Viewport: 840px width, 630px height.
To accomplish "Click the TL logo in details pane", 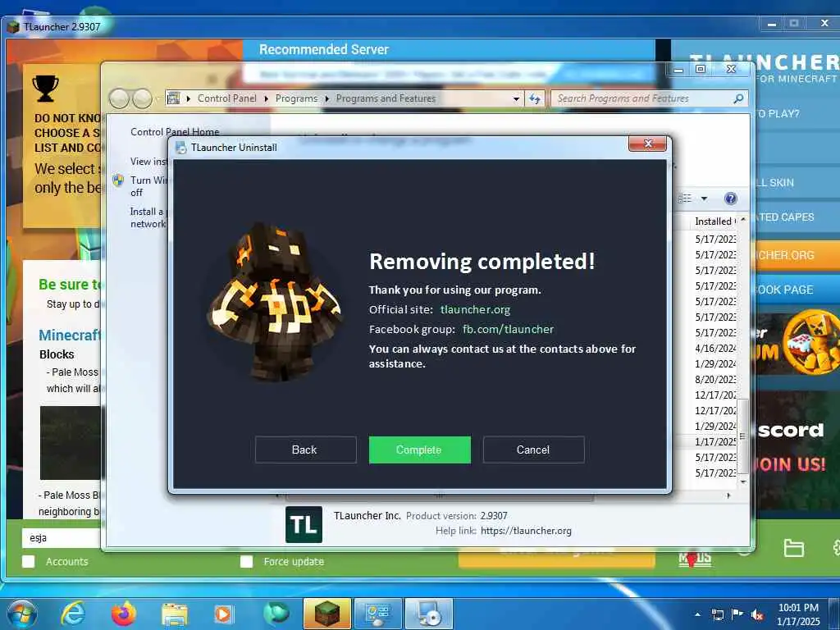I will 304,524.
